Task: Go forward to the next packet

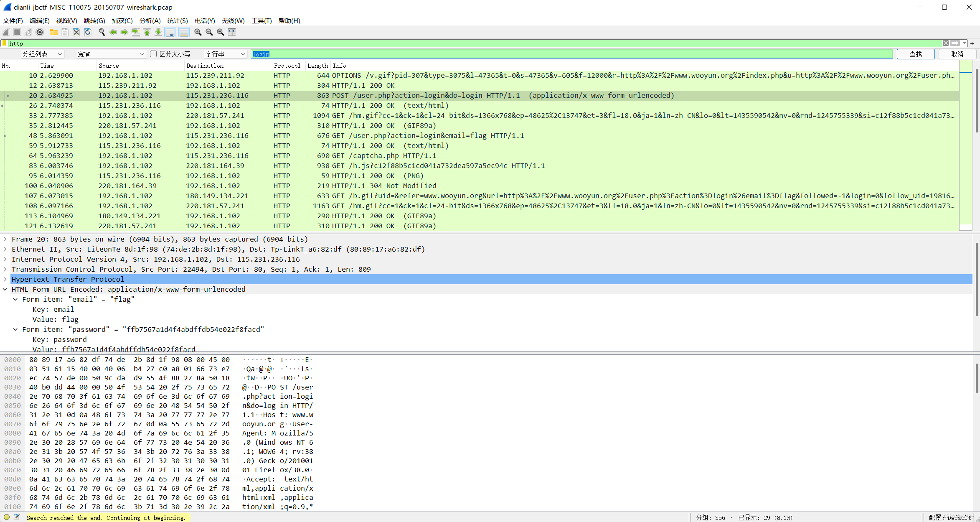Action: (124, 32)
